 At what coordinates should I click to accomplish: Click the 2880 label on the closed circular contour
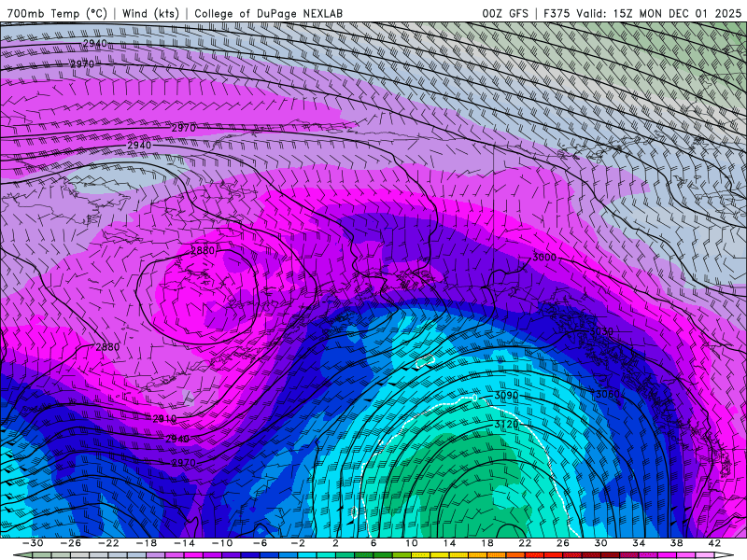pyautogui.click(x=203, y=250)
